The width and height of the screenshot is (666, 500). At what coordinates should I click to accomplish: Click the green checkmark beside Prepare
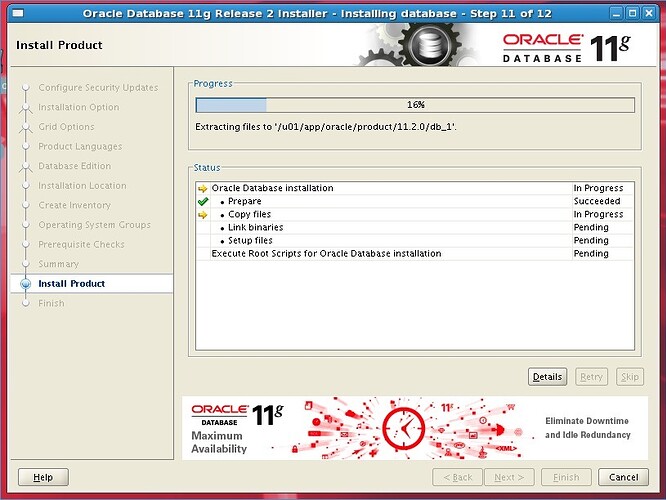[x=203, y=201]
